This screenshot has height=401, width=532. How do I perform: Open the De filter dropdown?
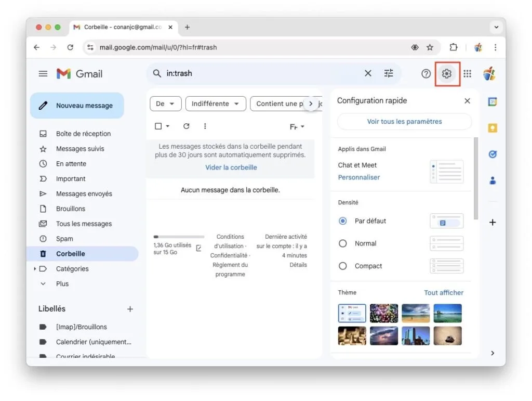click(x=166, y=104)
